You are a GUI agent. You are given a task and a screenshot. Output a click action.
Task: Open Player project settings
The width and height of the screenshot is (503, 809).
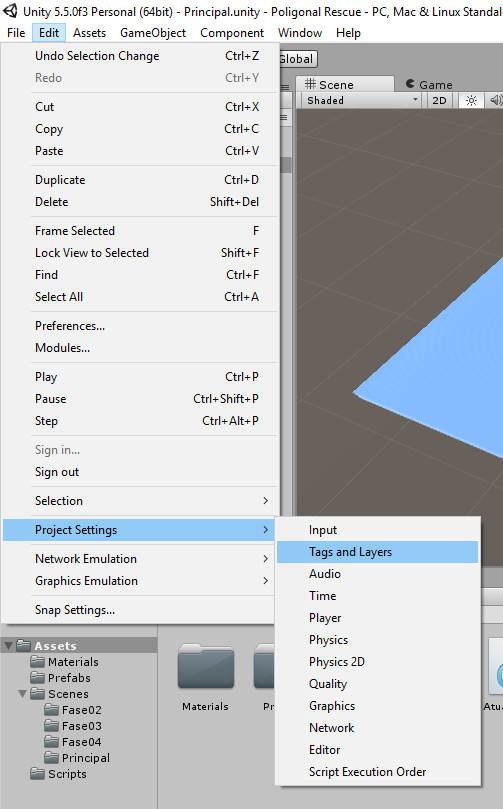point(378,618)
